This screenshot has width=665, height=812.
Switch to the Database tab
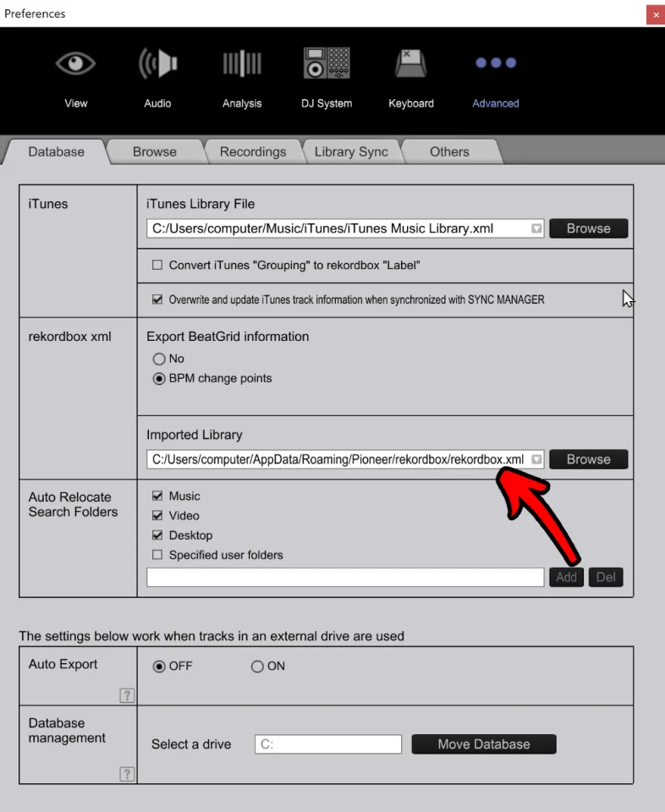pos(56,151)
